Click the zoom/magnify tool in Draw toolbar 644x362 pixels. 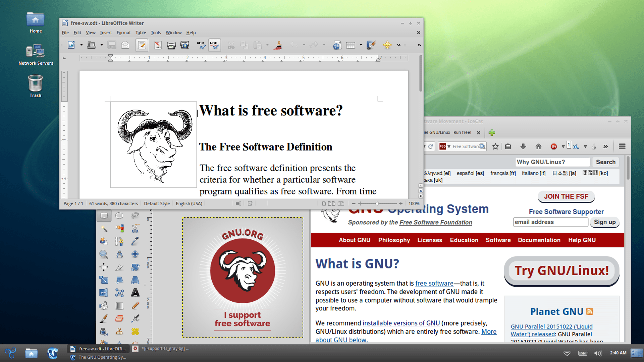(104, 253)
